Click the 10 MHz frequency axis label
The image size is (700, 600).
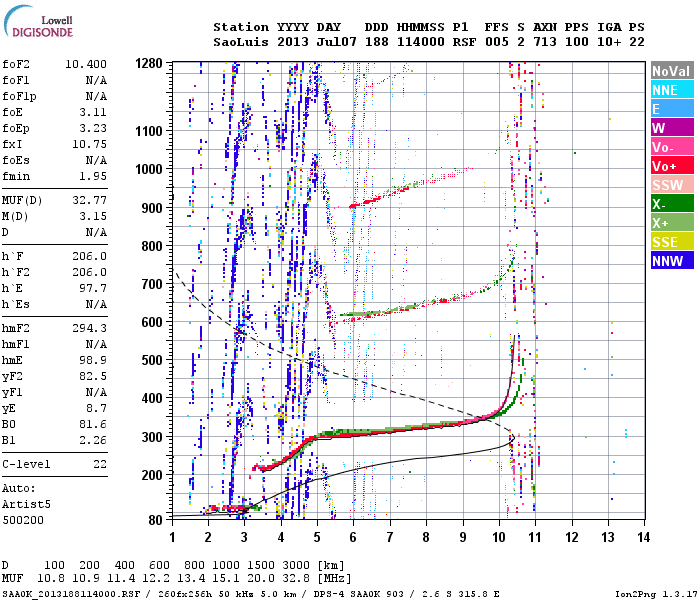[x=499, y=538]
